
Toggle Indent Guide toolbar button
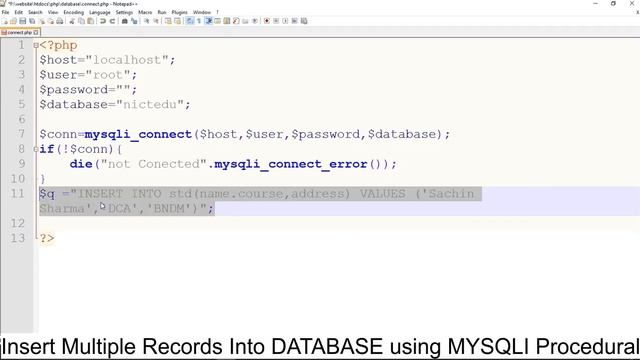click(208, 21)
